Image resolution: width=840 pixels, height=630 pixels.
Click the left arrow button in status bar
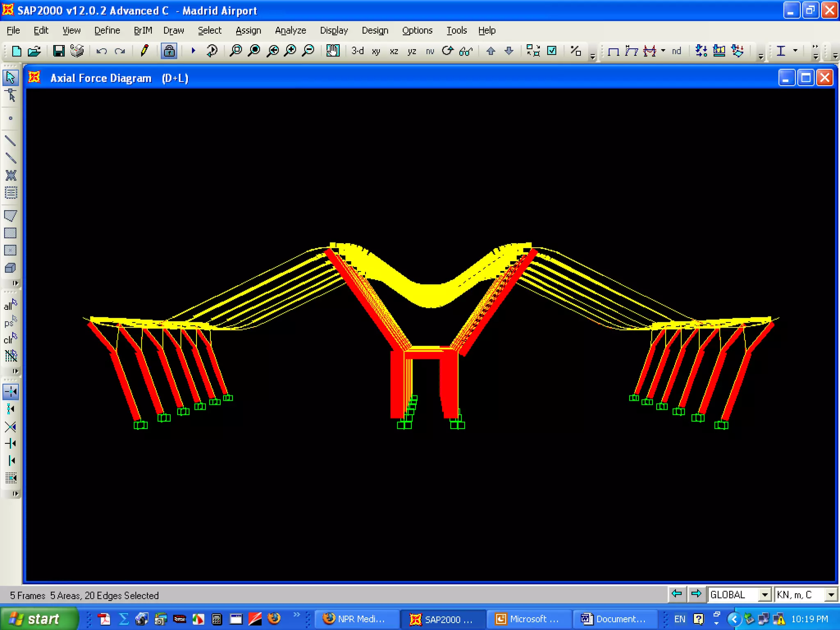pyautogui.click(x=677, y=594)
